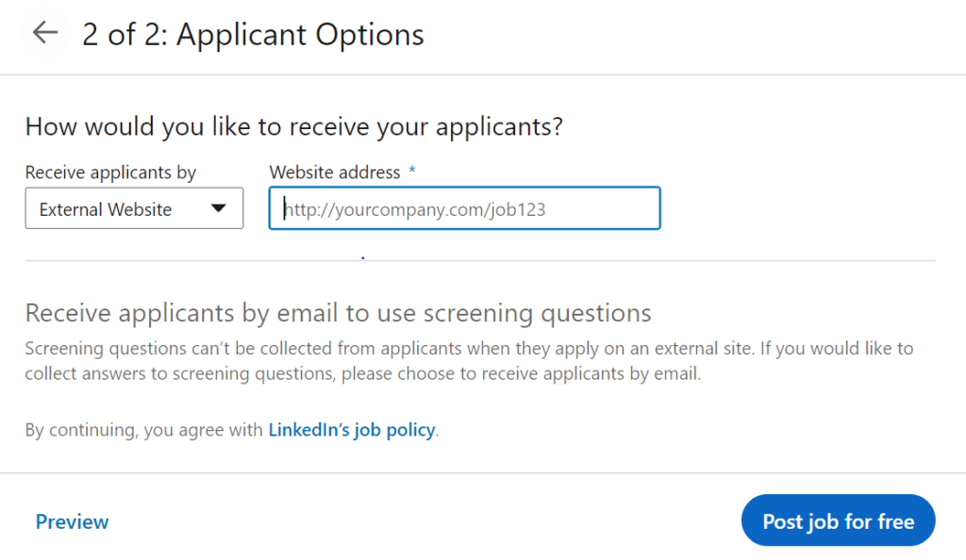Click the Receive applicants by email heading
This screenshot has height=560, width=966.
339,313
